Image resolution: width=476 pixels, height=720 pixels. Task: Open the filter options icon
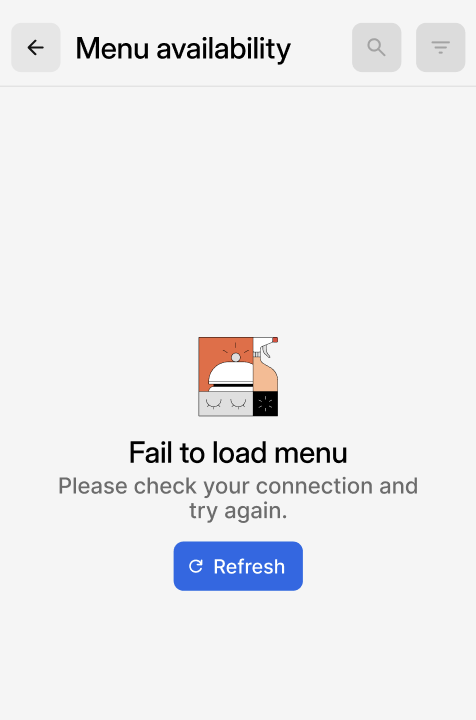click(441, 47)
